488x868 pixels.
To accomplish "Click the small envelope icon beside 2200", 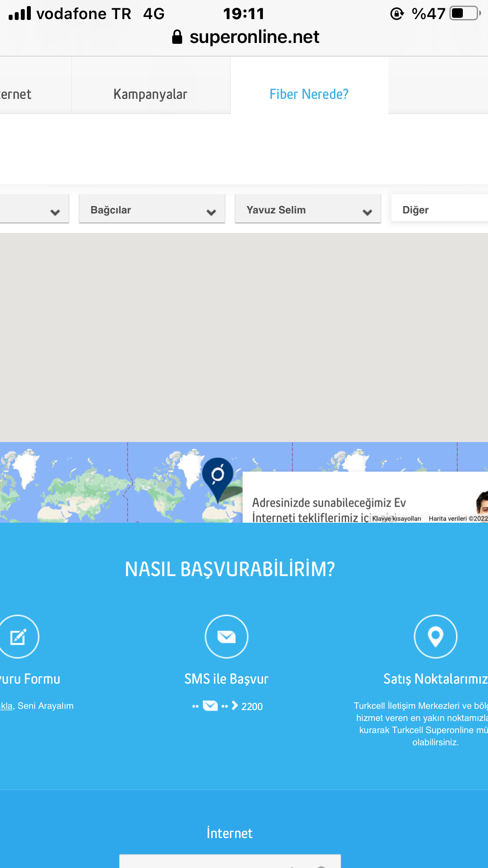I will tap(210, 706).
